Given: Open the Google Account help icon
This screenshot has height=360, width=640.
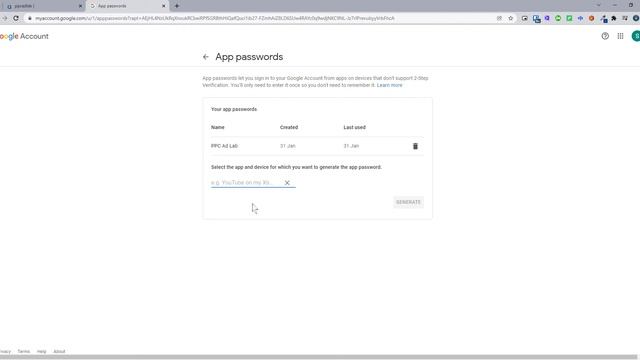Looking at the screenshot, I should (605, 36).
